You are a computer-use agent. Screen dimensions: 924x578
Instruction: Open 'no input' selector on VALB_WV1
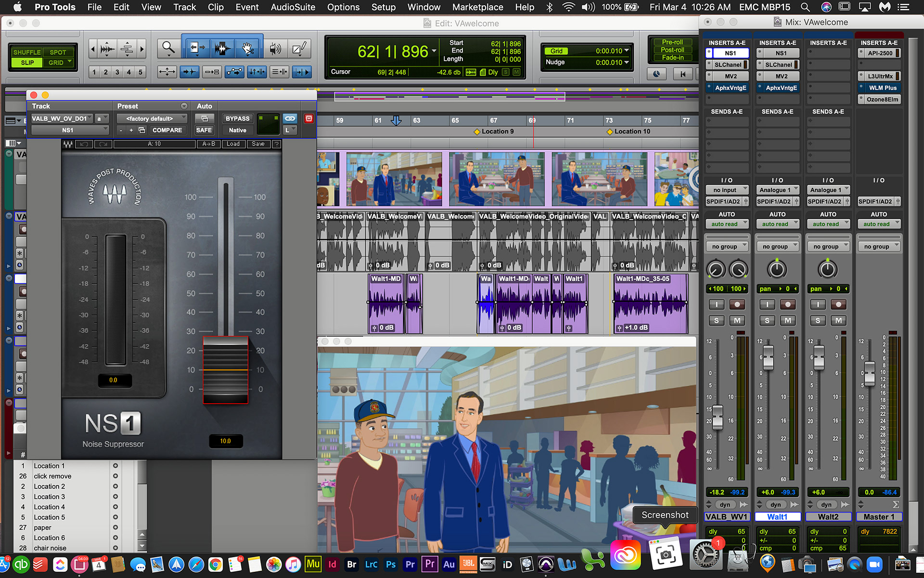coord(727,190)
